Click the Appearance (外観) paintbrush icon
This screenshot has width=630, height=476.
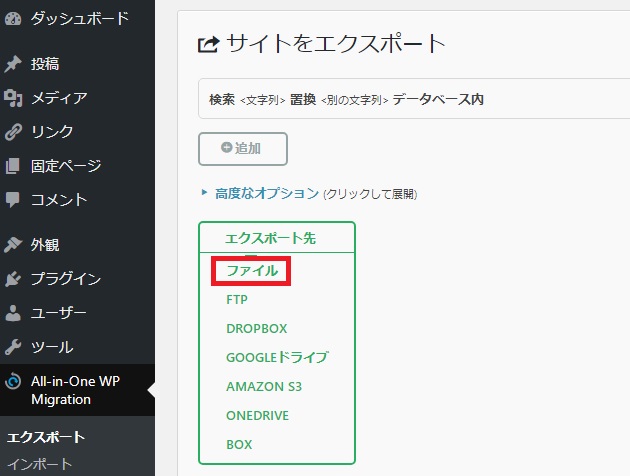point(13,244)
